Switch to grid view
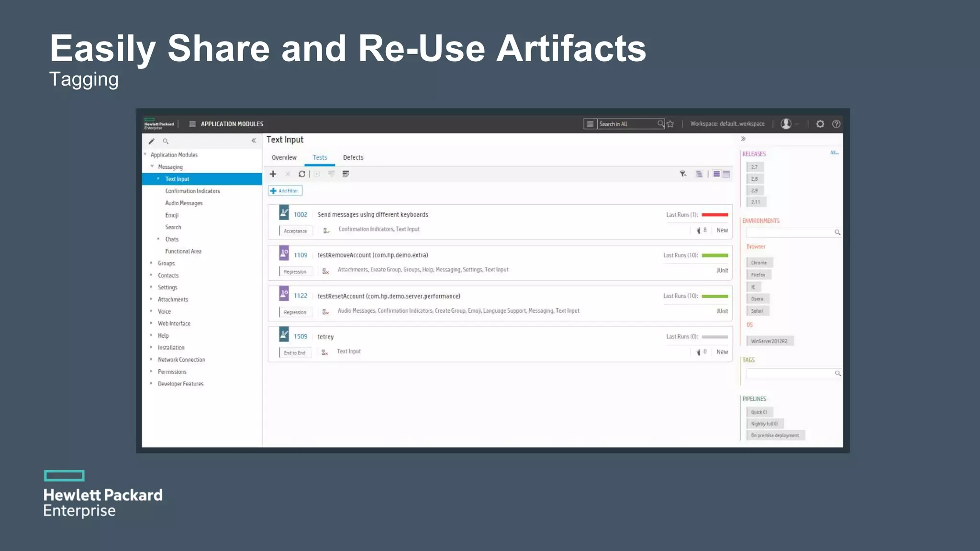The image size is (980, 551). point(726,174)
